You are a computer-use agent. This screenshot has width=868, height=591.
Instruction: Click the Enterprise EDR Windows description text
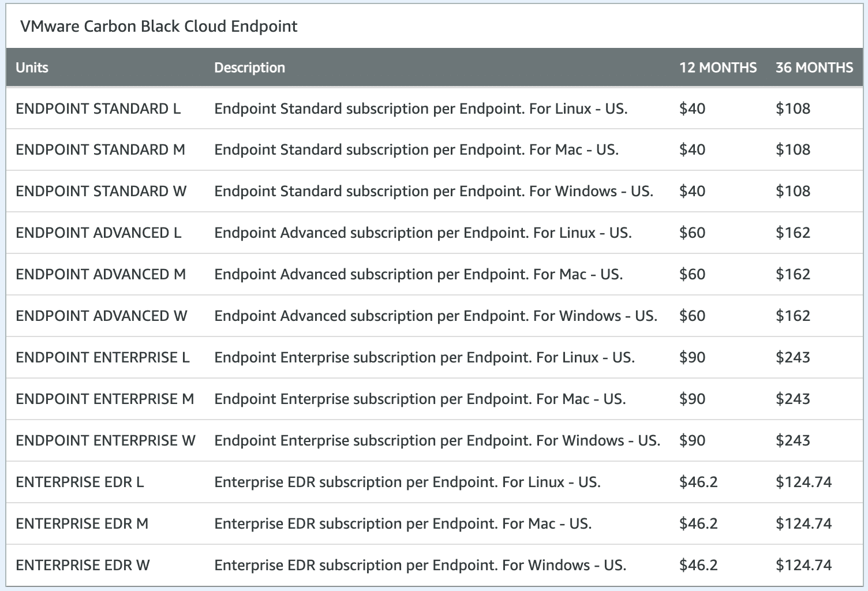420,566
